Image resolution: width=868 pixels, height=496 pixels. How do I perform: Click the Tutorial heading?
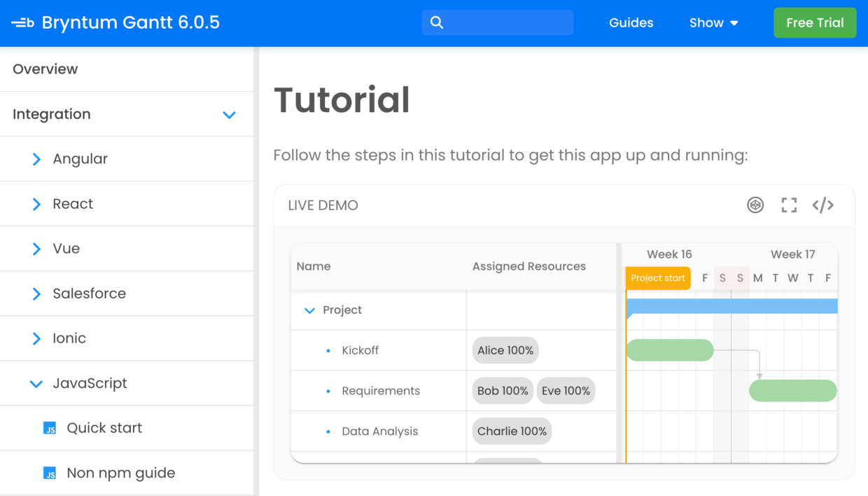coord(342,99)
